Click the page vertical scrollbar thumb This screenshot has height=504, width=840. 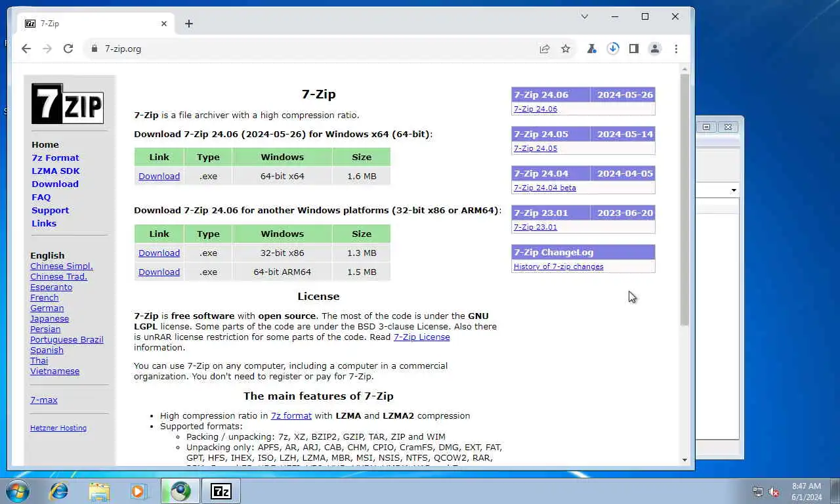[x=685, y=200]
